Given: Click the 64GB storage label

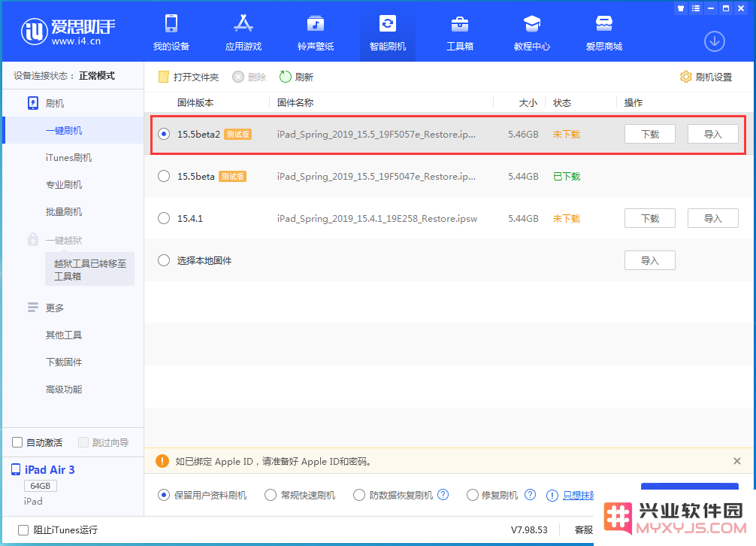Looking at the screenshot, I should pyautogui.click(x=41, y=486).
